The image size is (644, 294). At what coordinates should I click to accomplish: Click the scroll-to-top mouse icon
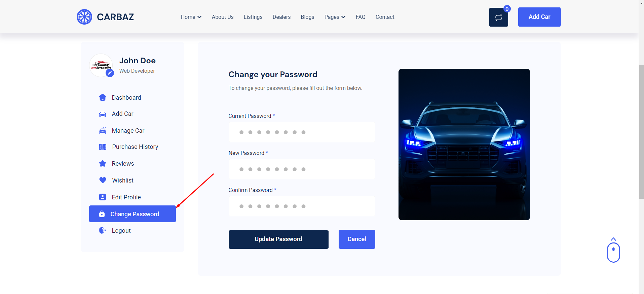pos(613,251)
